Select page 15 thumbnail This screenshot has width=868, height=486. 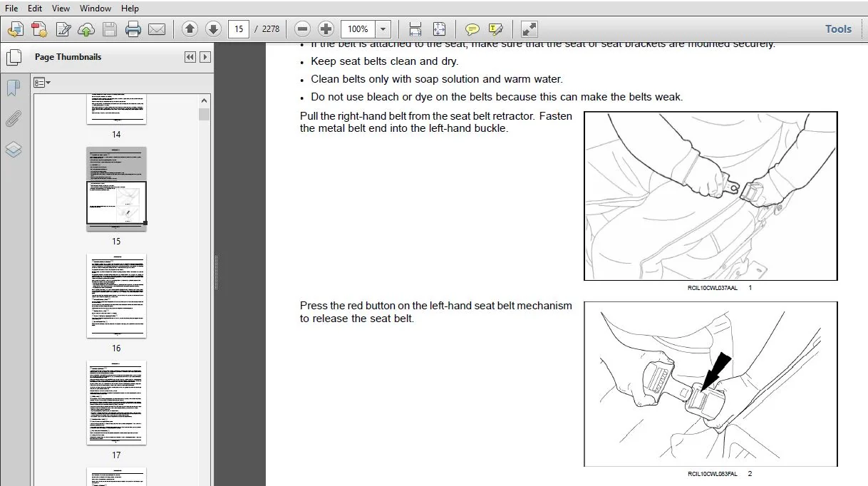116,189
